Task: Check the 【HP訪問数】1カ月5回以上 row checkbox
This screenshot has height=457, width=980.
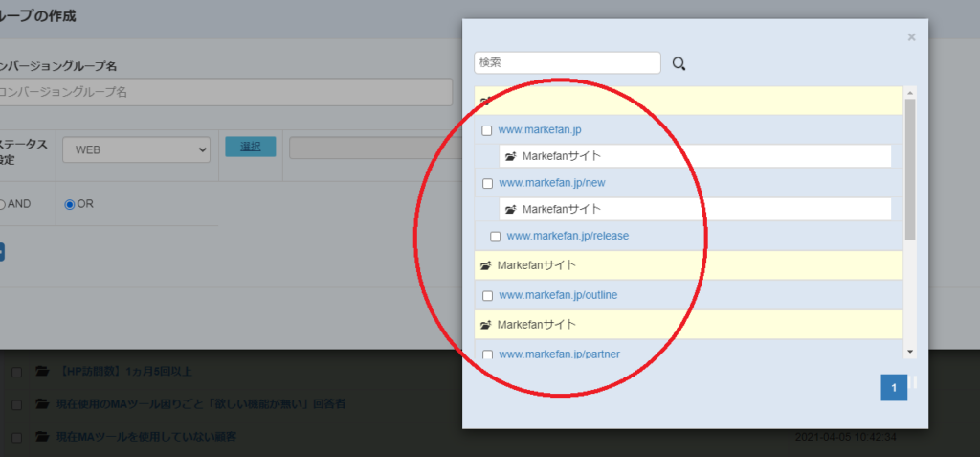Action: click(x=17, y=373)
